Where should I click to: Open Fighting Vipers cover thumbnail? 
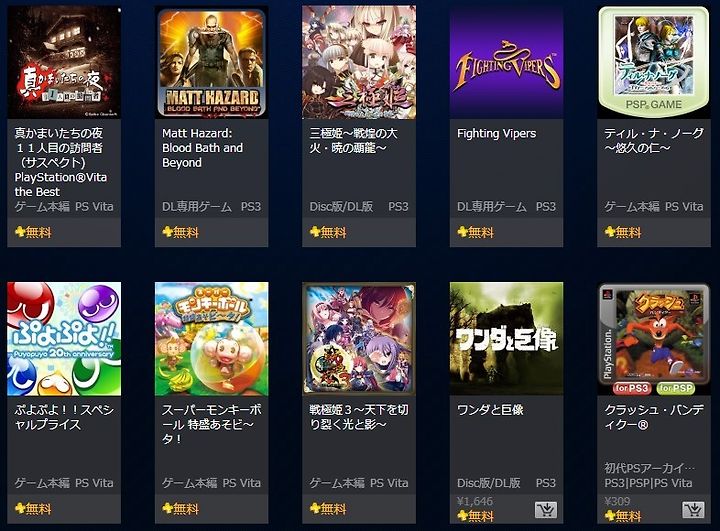pyautogui.click(x=506, y=62)
